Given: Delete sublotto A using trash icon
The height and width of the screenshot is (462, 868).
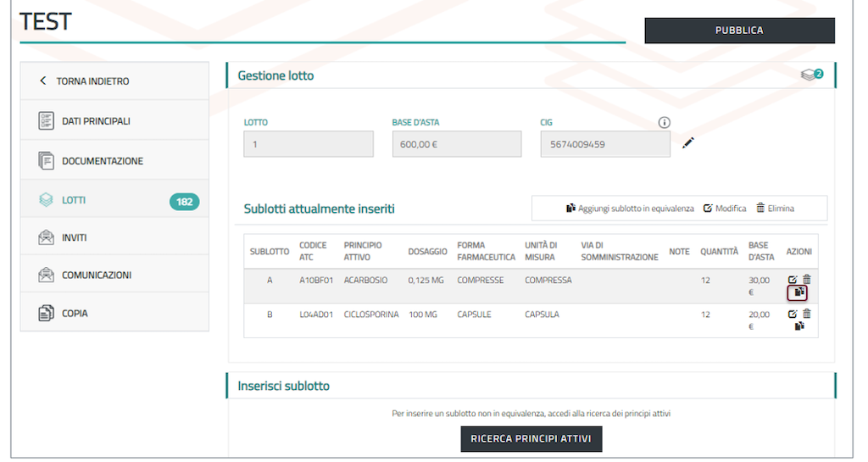Looking at the screenshot, I should click(807, 280).
